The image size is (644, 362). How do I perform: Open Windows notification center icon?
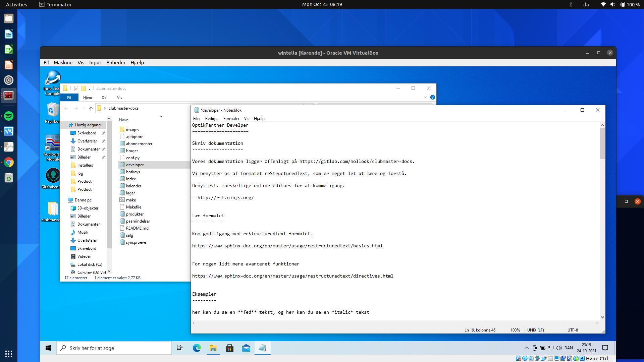click(x=605, y=348)
